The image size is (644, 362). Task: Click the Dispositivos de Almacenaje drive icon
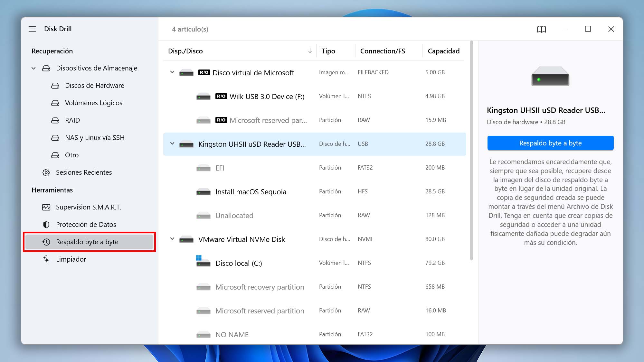point(46,68)
